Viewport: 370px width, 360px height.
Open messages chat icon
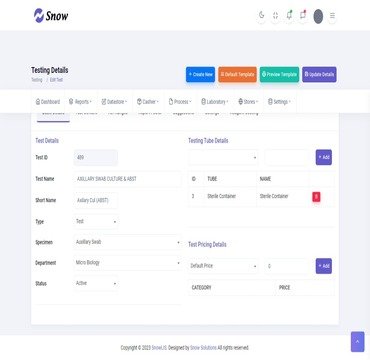click(303, 15)
